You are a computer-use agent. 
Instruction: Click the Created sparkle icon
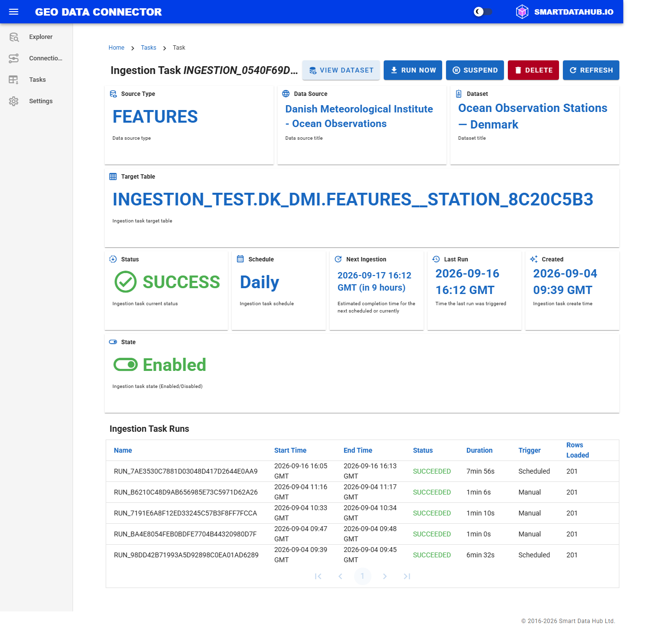(x=534, y=259)
